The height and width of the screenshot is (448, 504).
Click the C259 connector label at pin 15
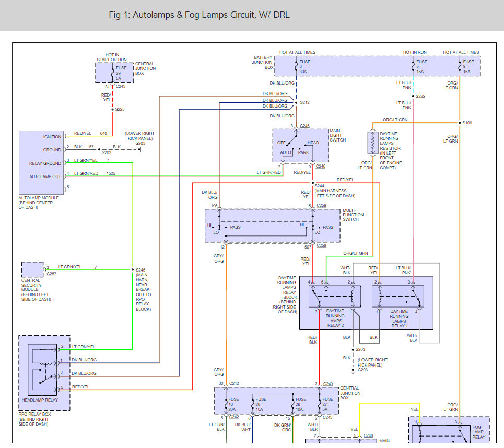pos(321,205)
